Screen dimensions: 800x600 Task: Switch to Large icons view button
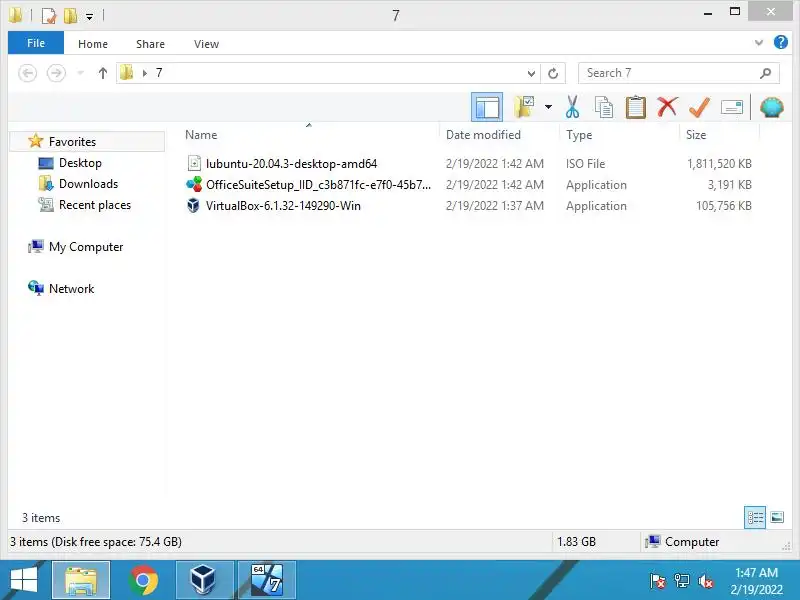pyautogui.click(x=777, y=517)
